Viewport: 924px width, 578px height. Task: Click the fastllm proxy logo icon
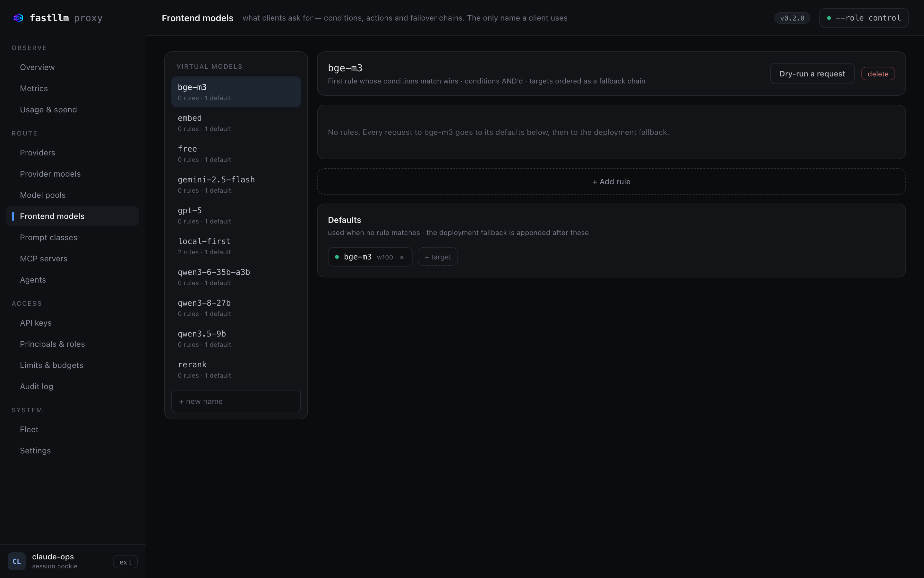(18, 18)
